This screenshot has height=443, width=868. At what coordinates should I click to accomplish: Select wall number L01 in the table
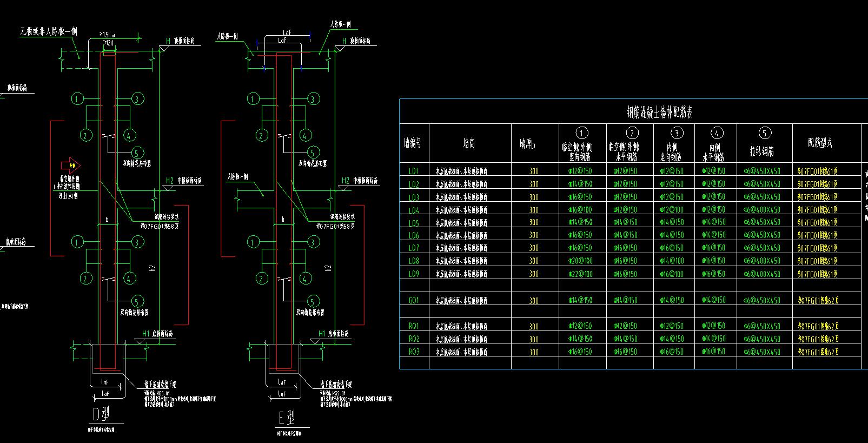pyautogui.click(x=414, y=171)
